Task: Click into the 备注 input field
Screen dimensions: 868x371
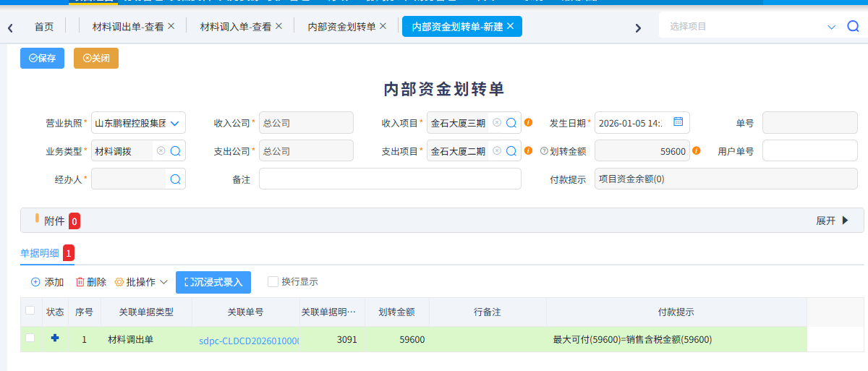Action: coord(390,179)
